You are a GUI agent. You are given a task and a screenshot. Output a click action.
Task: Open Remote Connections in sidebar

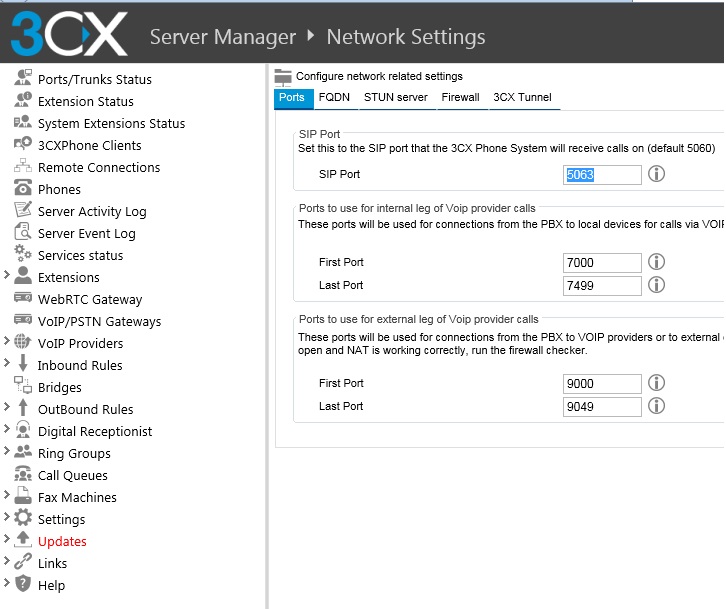(x=99, y=168)
